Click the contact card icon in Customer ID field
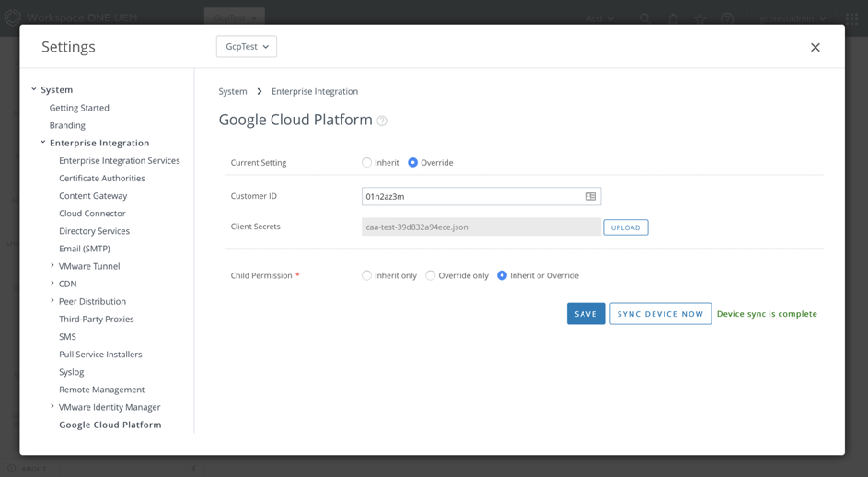This screenshot has height=477, width=868. click(591, 196)
